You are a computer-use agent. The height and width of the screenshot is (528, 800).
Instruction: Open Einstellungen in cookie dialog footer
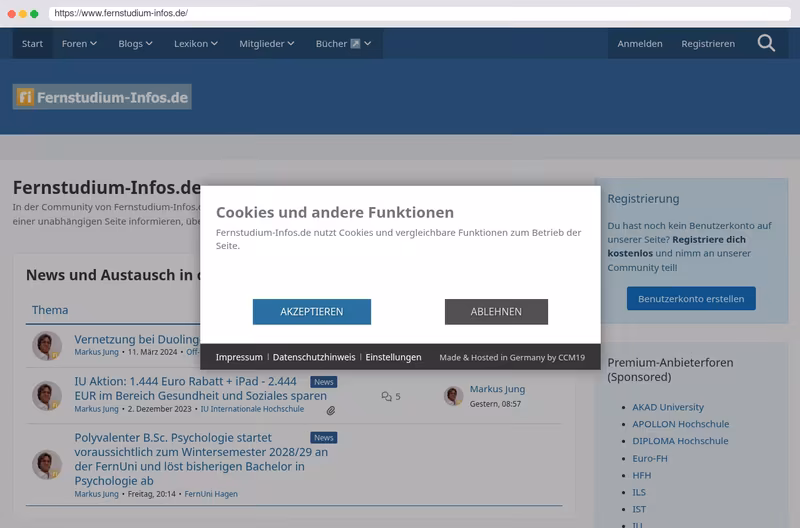[393, 357]
